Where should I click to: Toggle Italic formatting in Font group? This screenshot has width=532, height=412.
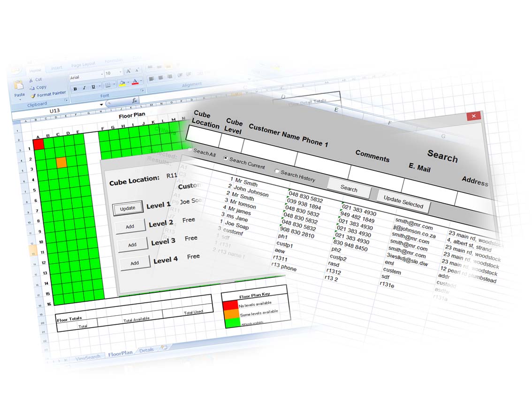click(x=84, y=87)
